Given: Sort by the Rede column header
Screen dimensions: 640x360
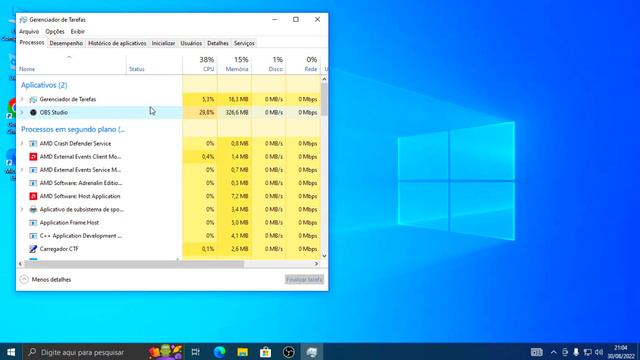Looking at the screenshot, I should click(303, 64).
